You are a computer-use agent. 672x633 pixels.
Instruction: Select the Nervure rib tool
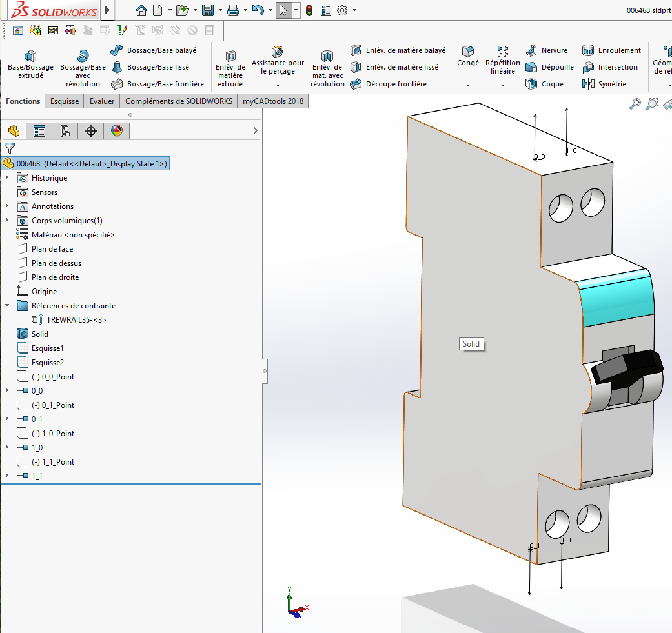pos(546,50)
